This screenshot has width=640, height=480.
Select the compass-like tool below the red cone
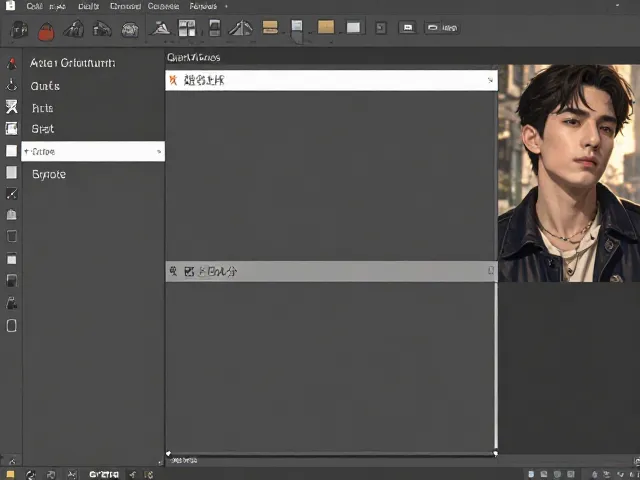click(12, 85)
